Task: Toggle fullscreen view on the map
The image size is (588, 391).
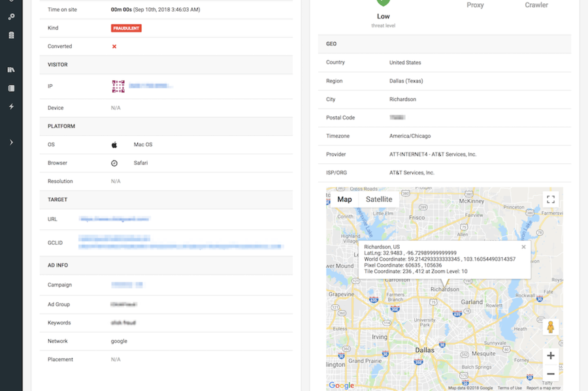Action: 550,200
